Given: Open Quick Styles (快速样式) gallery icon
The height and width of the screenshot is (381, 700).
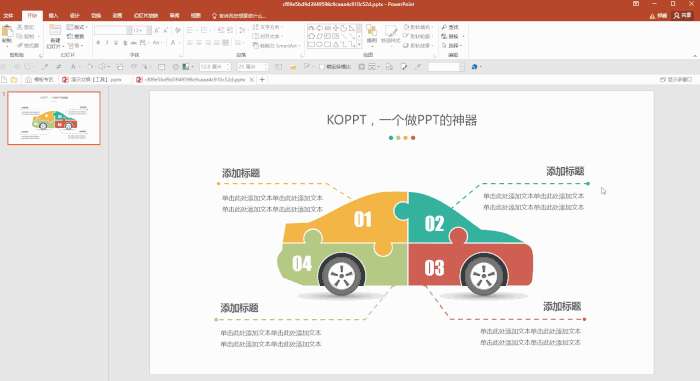Looking at the screenshot, I should [391, 31].
